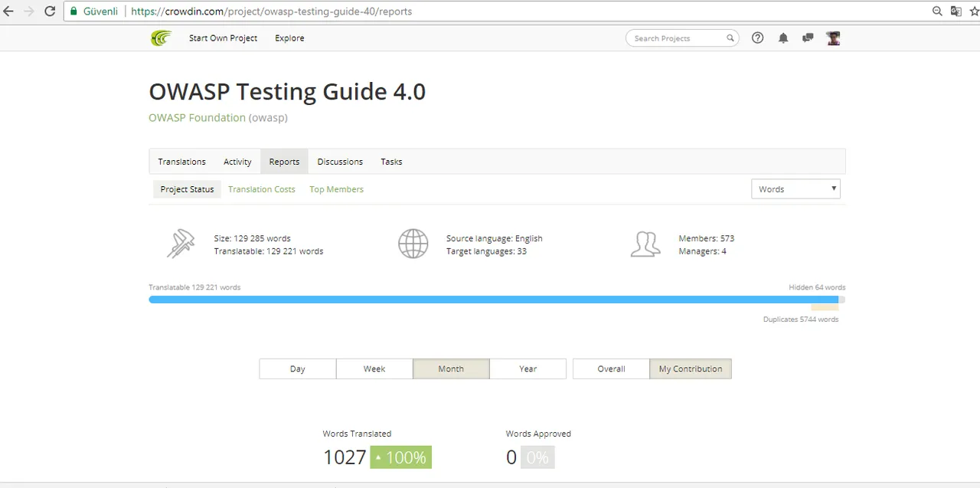Click the Words Approved label

coord(538,434)
